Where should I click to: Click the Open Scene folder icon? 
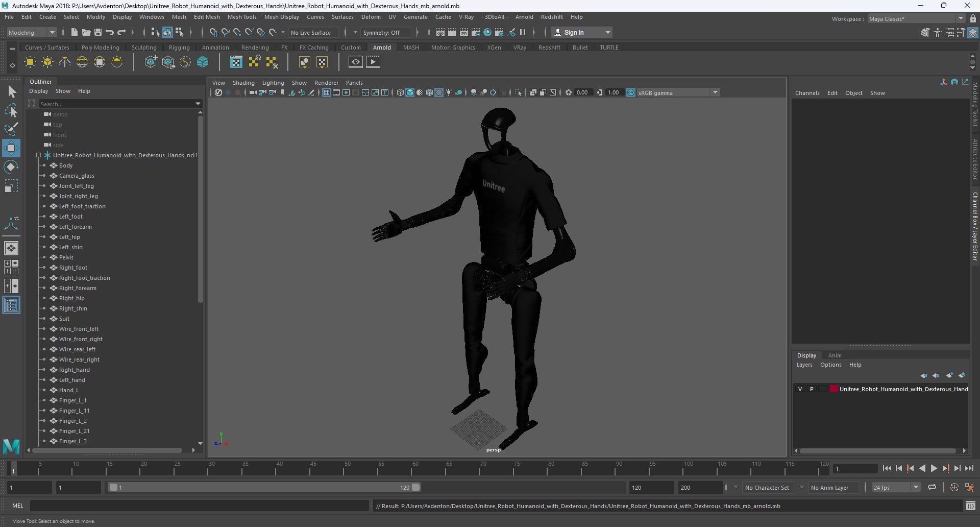coord(86,32)
